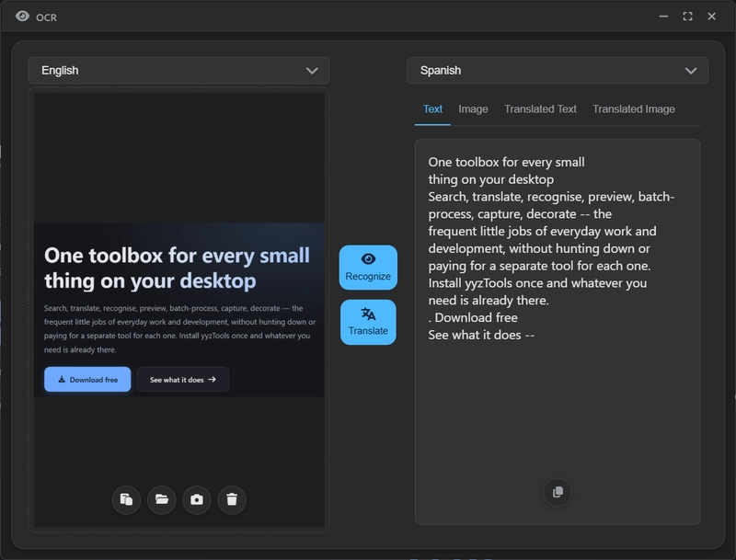
Task: Switch to the Text tab
Action: click(x=432, y=109)
